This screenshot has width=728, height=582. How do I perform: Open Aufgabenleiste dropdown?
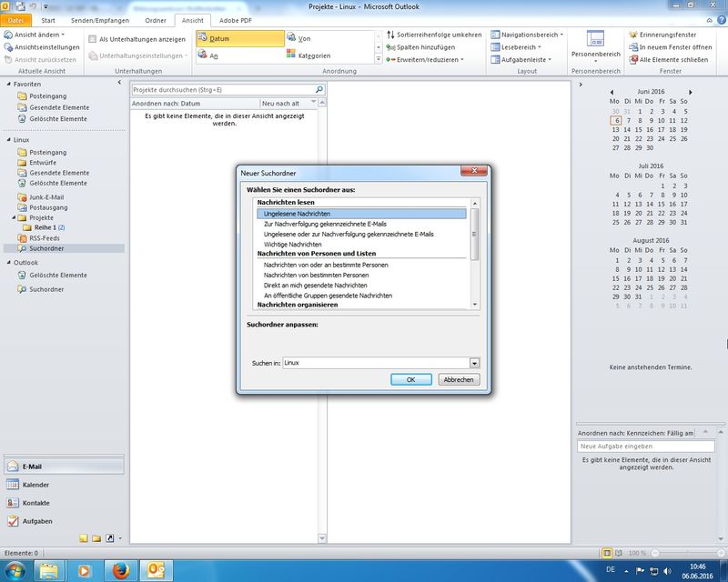[x=521, y=60]
